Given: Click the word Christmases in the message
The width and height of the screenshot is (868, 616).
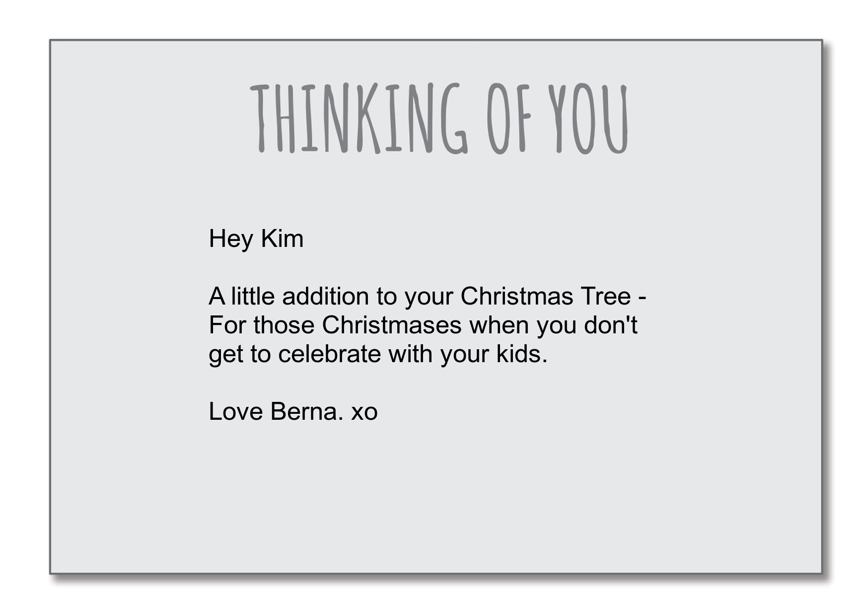Looking at the screenshot, I should [x=392, y=325].
